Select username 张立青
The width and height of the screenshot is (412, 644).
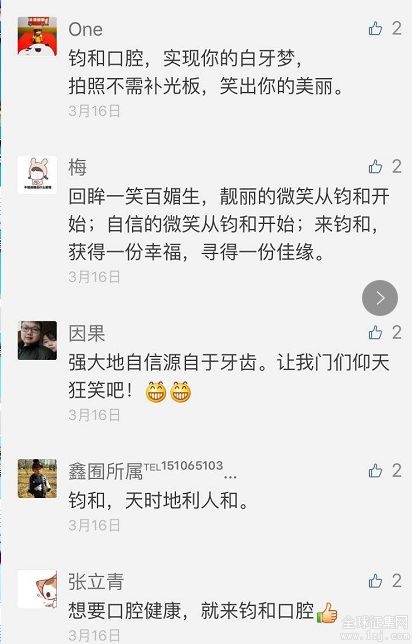coord(96,582)
